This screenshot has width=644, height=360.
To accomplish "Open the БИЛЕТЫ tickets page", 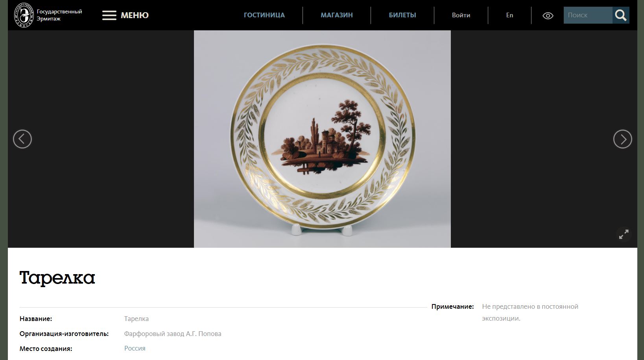I will pos(402,15).
